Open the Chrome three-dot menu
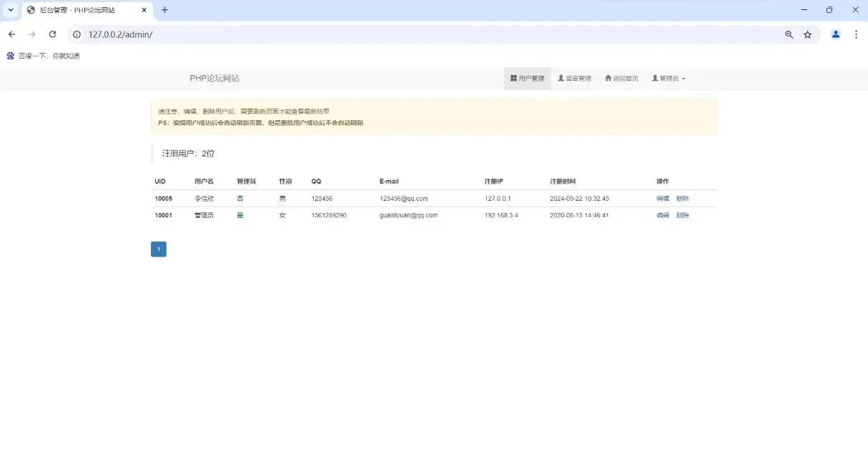The width and height of the screenshot is (868, 458). (x=856, y=34)
